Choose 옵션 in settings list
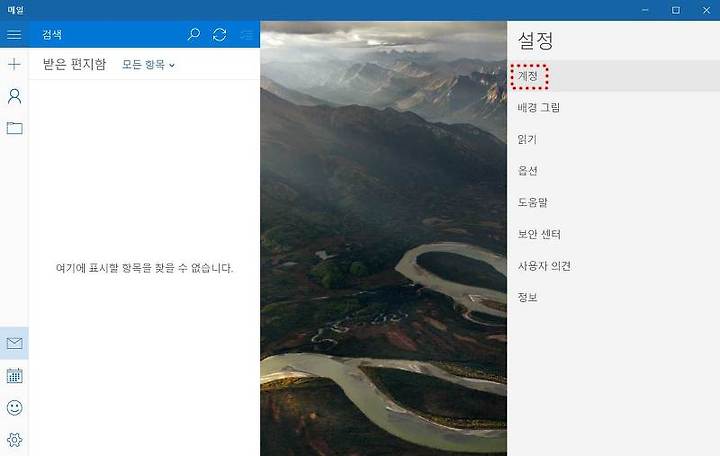Image resolution: width=720 pixels, height=456 pixels. click(x=528, y=171)
